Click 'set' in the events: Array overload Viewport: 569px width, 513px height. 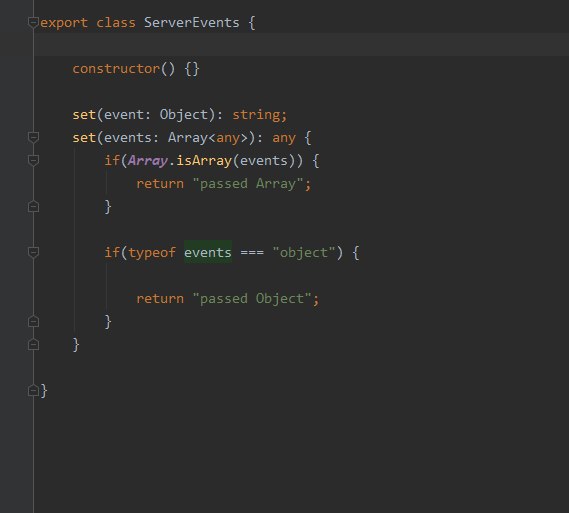point(84,138)
